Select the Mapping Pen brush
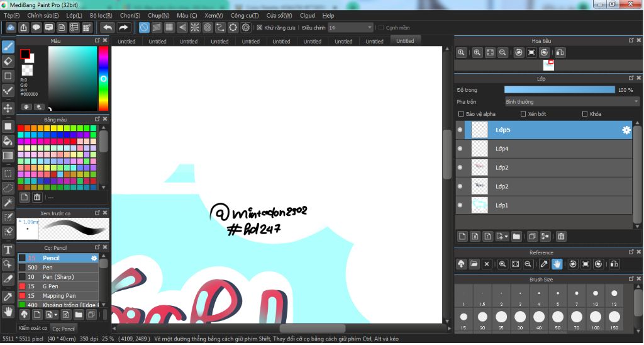 [x=58, y=296]
